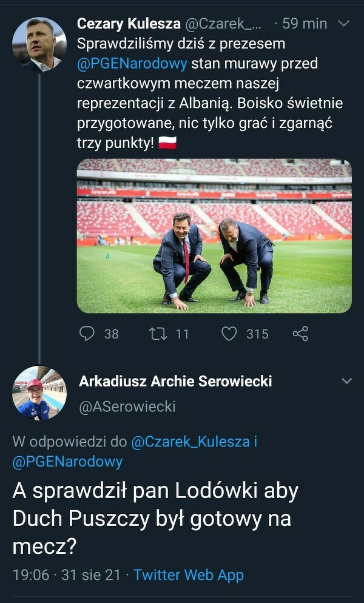364x603 pixels.
Task: Click the retweet arrows icon
Action: click(x=158, y=334)
